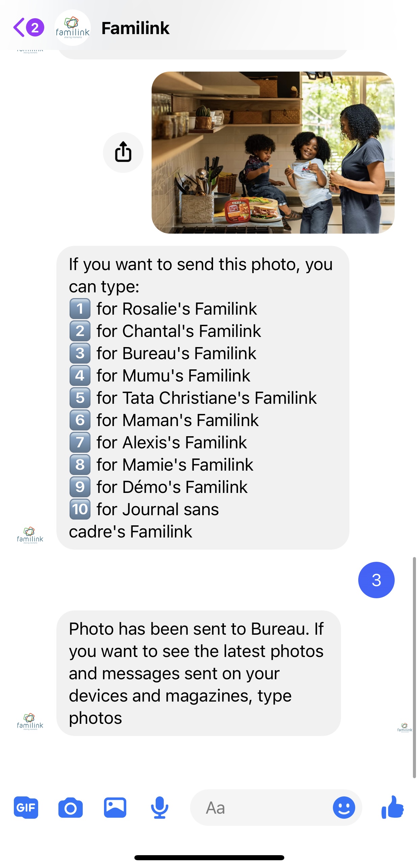The height and width of the screenshot is (868, 419).
Task: Send a thumbs-up like
Action: [392, 807]
